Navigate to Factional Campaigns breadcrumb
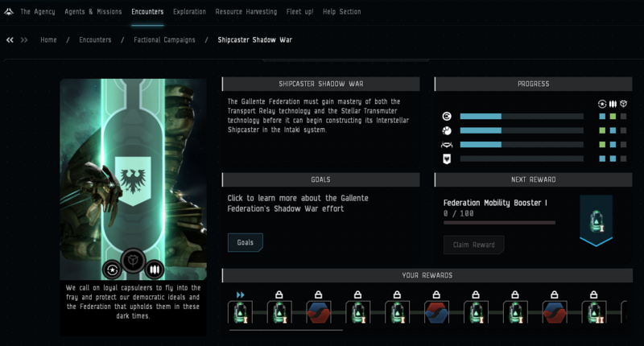The width and height of the screenshot is (644, 346). [164, 39]
